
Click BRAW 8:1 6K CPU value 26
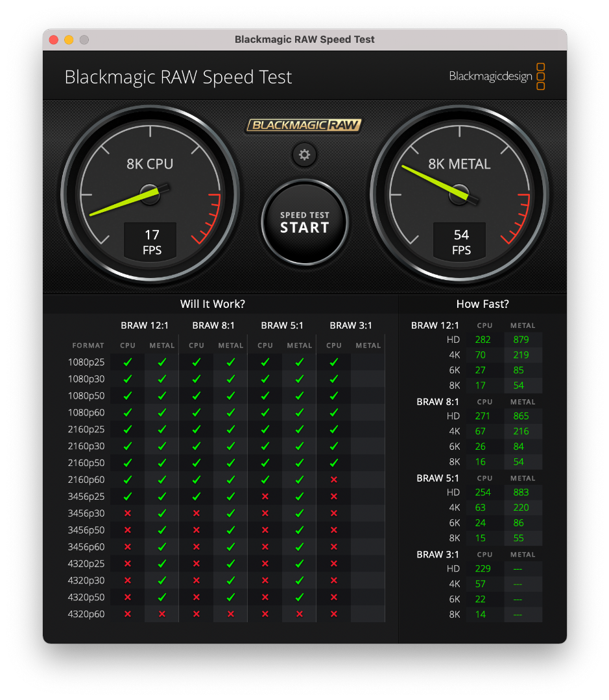[481, 447]
